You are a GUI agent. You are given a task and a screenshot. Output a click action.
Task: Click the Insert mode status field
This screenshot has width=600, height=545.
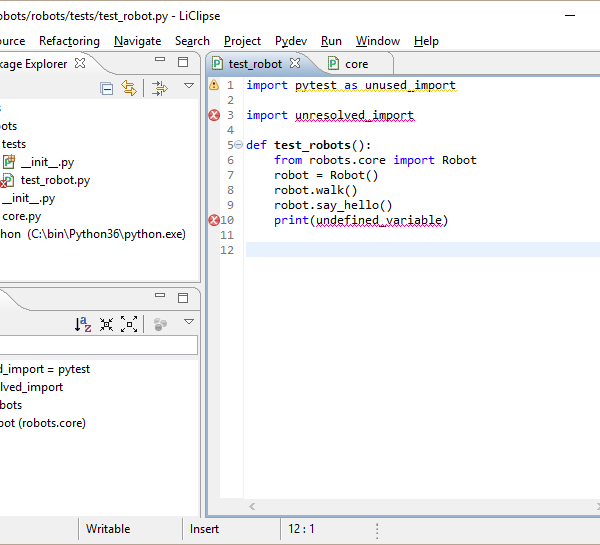coord(204,529)
